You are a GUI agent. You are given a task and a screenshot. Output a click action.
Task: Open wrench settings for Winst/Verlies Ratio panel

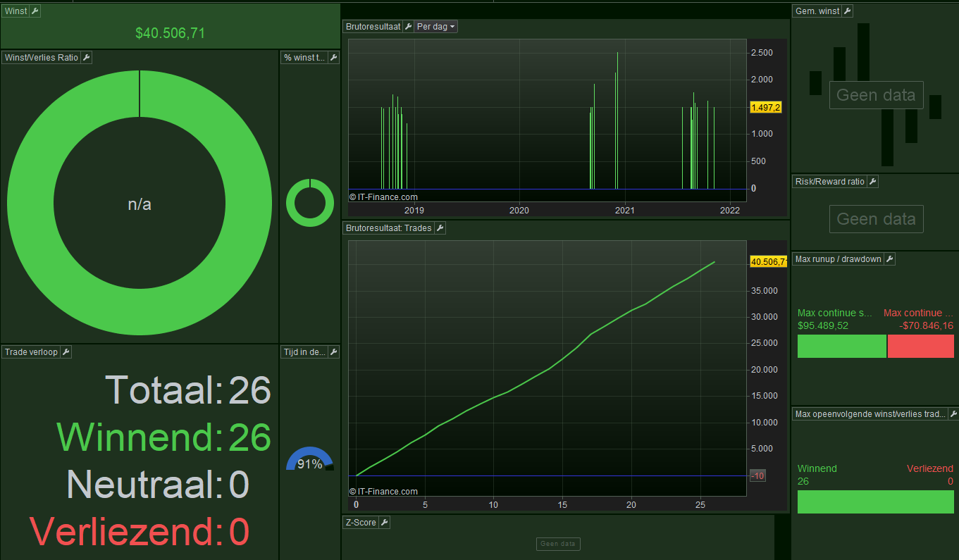click(86, 58)
